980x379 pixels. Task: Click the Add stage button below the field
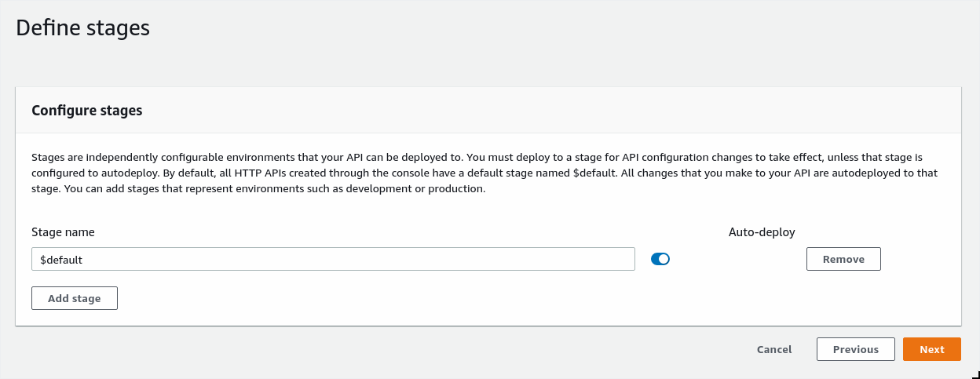coord(75,298)
